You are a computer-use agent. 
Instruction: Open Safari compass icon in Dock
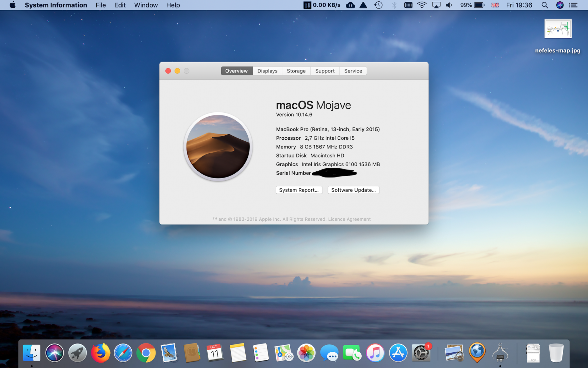click(123, 353)
